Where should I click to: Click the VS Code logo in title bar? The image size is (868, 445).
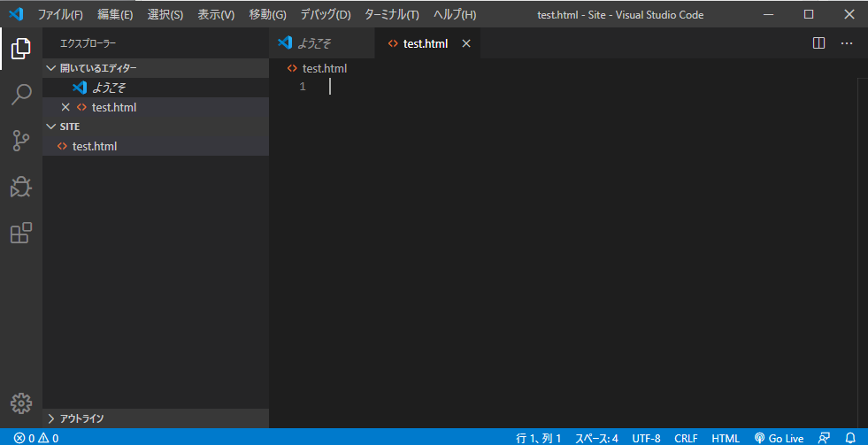[16, 14]
